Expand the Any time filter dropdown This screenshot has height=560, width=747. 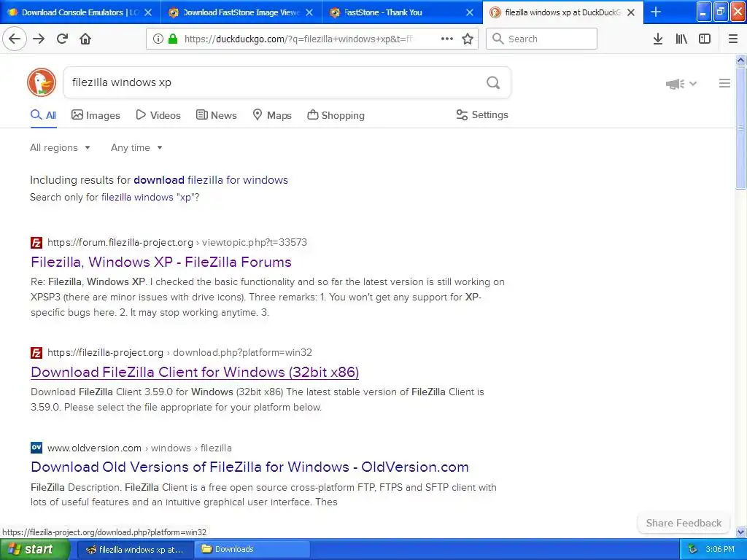click(136, 147)
